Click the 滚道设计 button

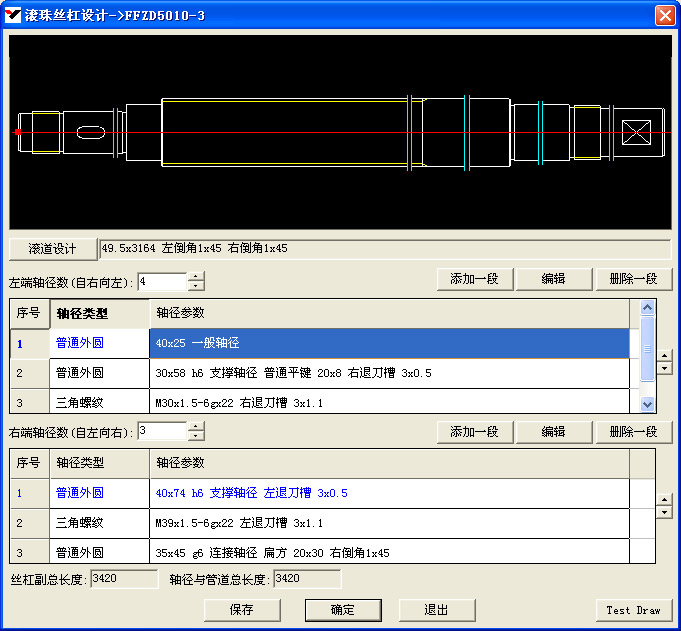(52, 249)
